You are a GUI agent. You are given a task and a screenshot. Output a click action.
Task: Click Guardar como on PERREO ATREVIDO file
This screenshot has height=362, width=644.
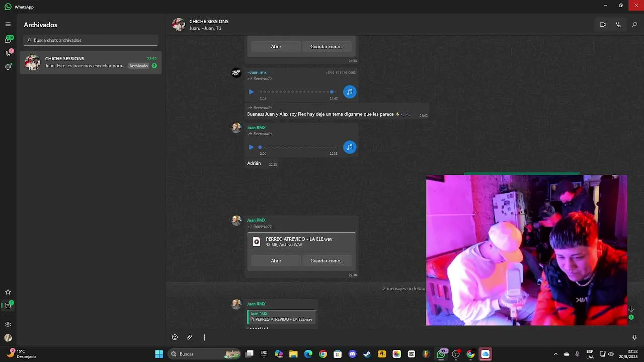tap(327, 261)
